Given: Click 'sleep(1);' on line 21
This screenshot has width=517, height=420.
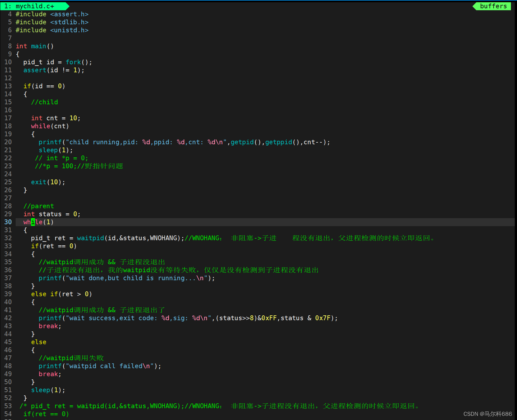Looking at the screenshot, I should click(56, 150).
